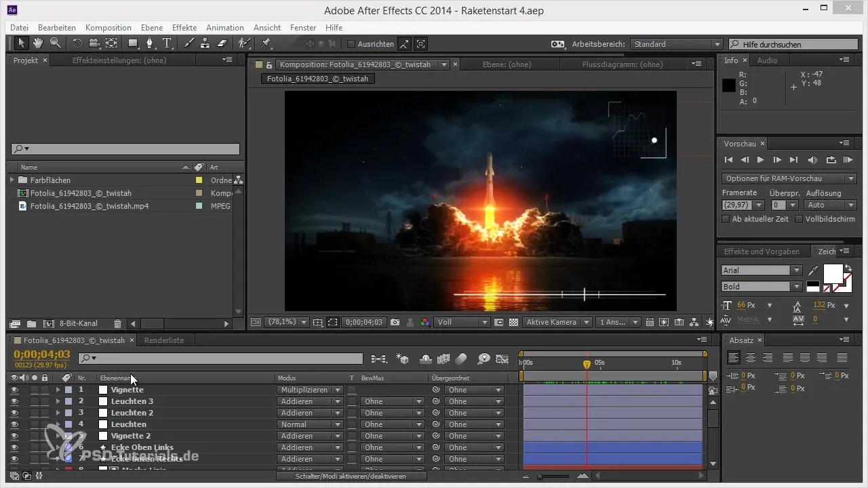Toggle the transparency grid icon in viewer
This screenshot has height=488, width=868.
514,322
